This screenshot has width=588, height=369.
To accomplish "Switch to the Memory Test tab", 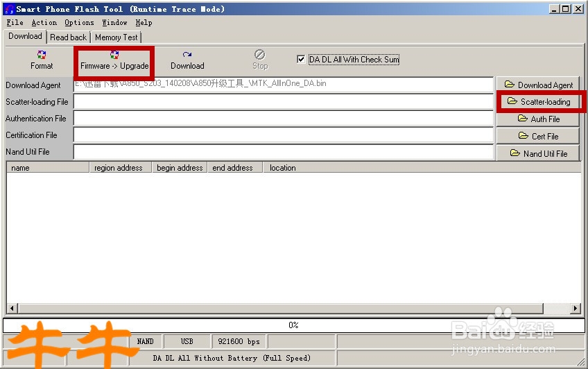I will coord(116,37).
